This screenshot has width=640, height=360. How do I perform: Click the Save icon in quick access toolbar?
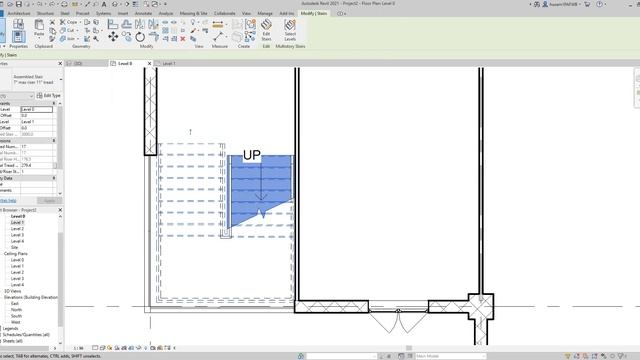tap(19, 4)
